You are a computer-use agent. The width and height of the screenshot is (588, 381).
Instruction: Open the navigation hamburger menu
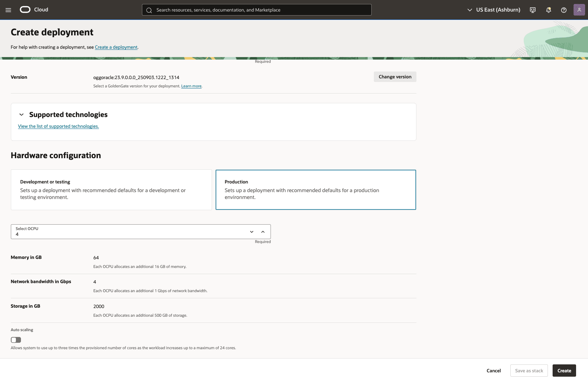pyautogui.click(x=8, y=10)
